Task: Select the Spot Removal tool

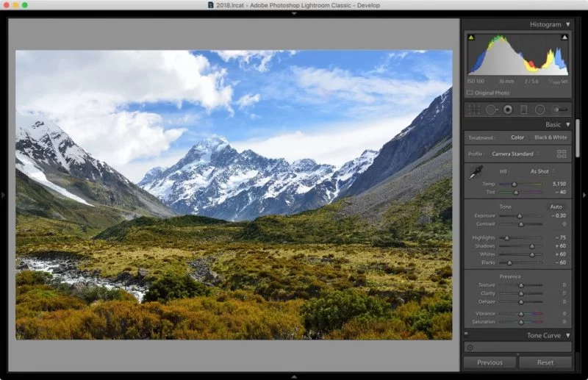Action: click(x=490, y=110)
